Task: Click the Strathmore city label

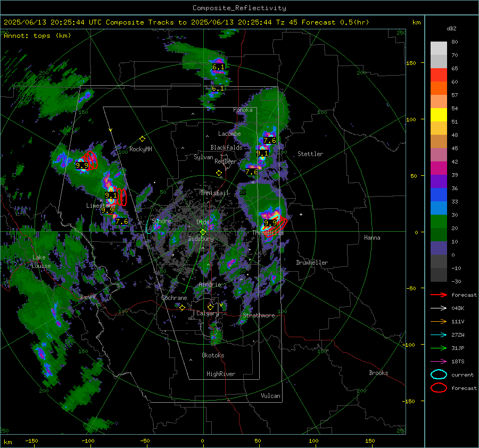Action: coord(259,315)
